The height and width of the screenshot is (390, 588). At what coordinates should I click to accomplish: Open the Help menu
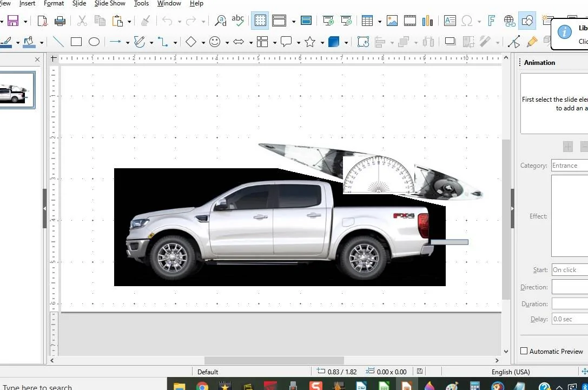tap(196, 3)
